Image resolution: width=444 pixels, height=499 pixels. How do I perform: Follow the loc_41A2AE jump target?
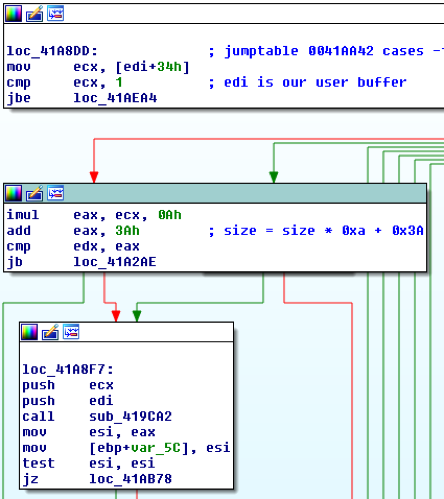[115, 262]
